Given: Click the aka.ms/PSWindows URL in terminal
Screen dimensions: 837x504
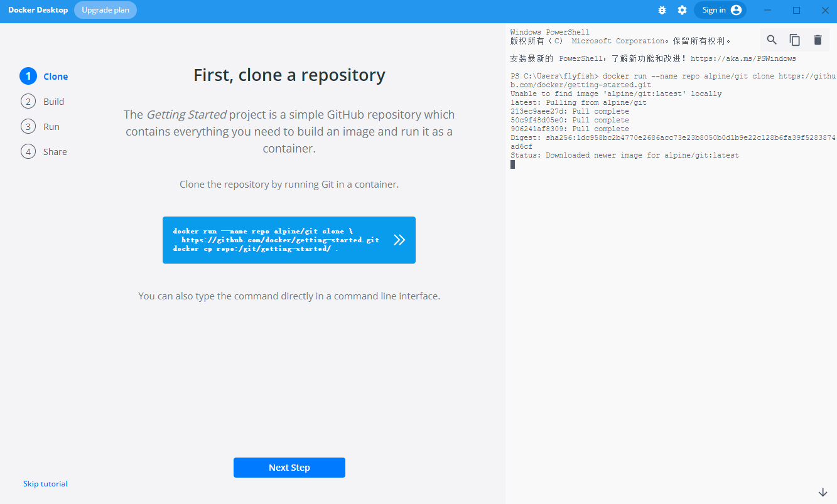Looking at the screenshot, I should coord(743,58).
